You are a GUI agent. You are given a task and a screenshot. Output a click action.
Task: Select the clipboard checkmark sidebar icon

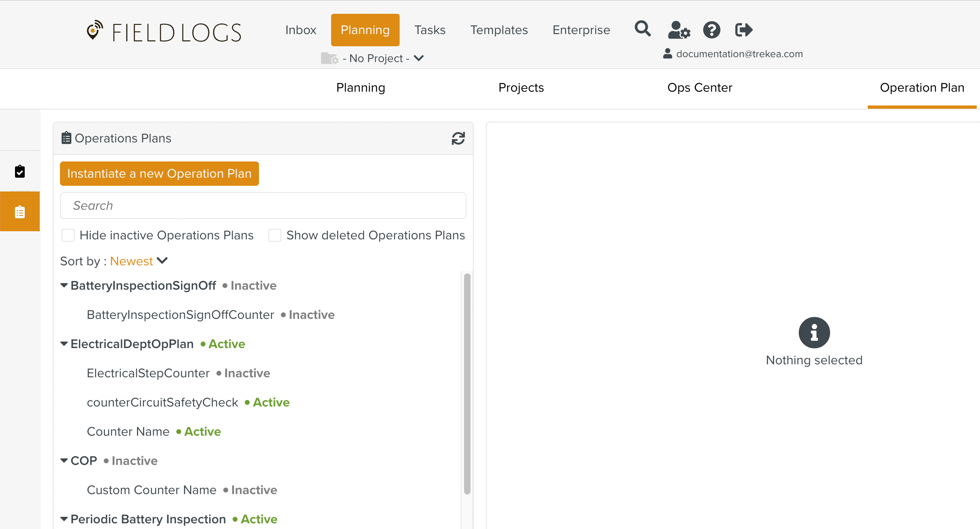click(20, 172)
